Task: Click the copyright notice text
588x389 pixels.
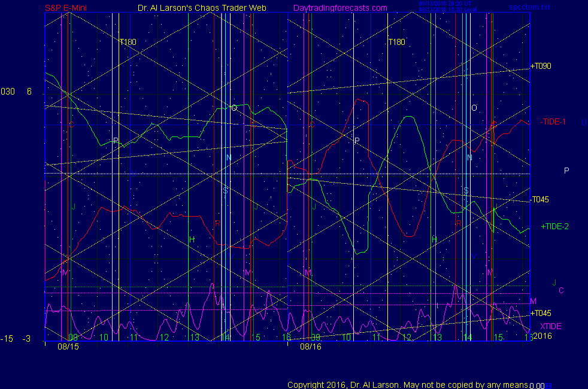Action: pyautogui.click(x=407, y=385)
